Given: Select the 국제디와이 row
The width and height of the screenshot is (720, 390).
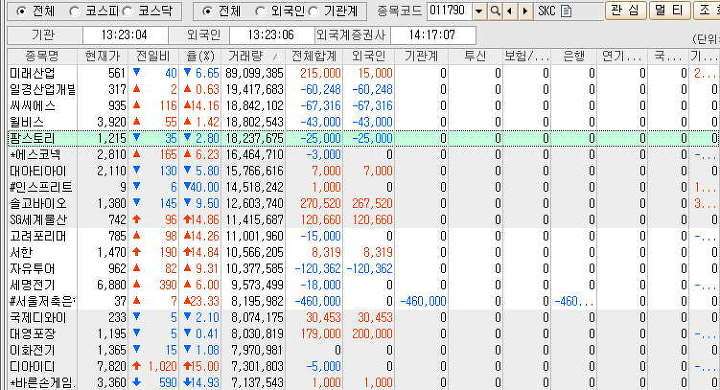Looking at the screenshot, I should coord(363,318).
